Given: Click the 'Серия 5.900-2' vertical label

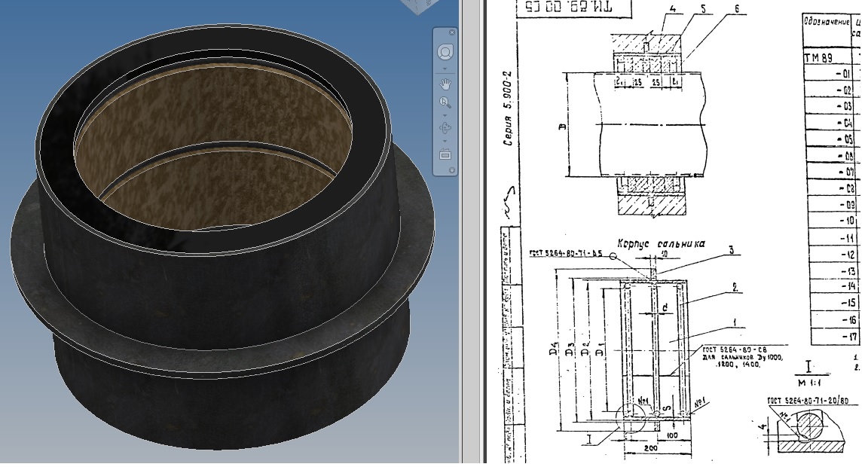Looking at the screenshot, I should [508, 108].
